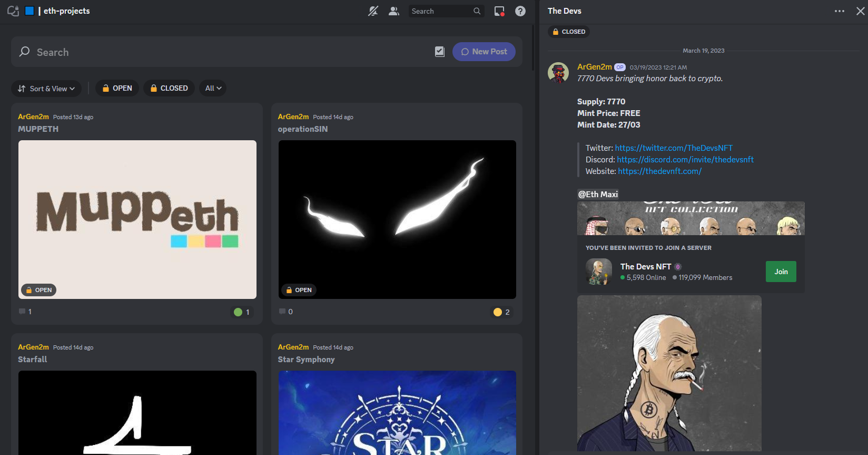The height and width of the screenshot is (455, 868).
Task: Open the TheDevsNFT Twitter link
Action: (x=674, y=148)
